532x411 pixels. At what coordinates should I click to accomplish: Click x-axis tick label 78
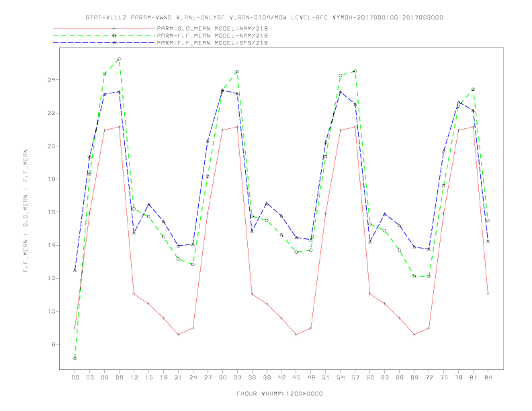point(458,377)
